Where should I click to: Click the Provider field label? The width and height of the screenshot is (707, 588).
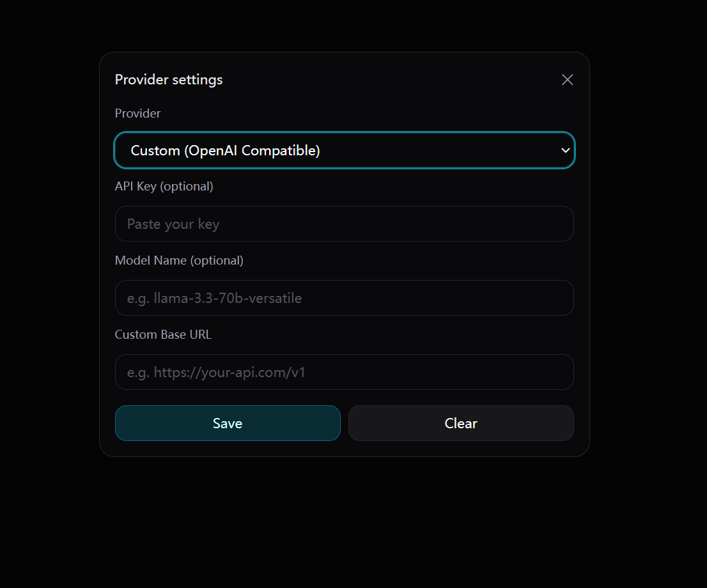[137, 113]
